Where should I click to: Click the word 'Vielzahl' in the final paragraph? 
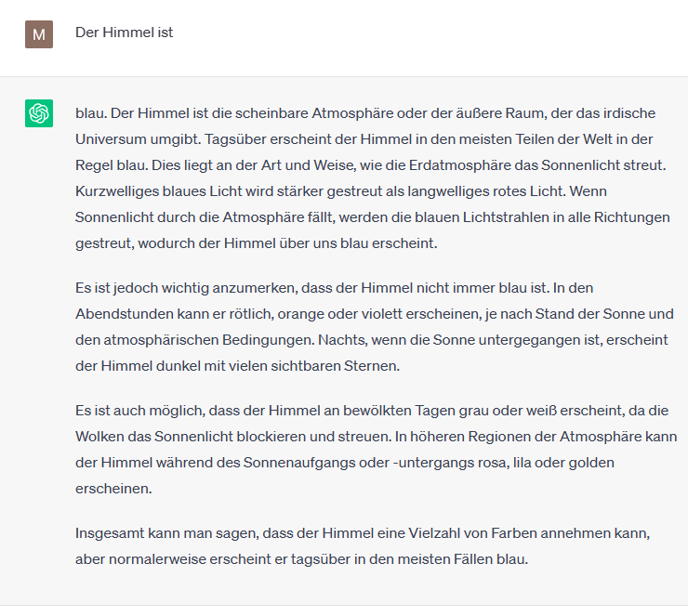[x=434, y=533]
